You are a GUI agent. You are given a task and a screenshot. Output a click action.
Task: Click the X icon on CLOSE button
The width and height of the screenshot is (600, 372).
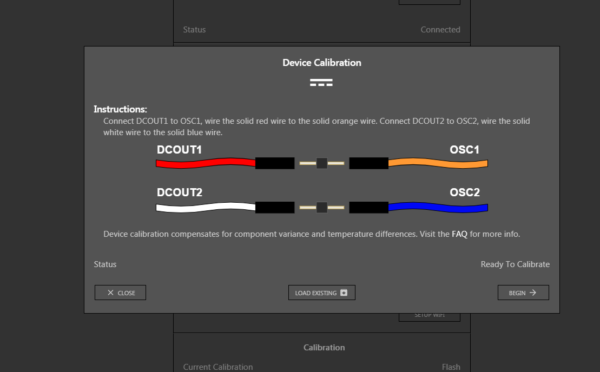click(110, 293)
